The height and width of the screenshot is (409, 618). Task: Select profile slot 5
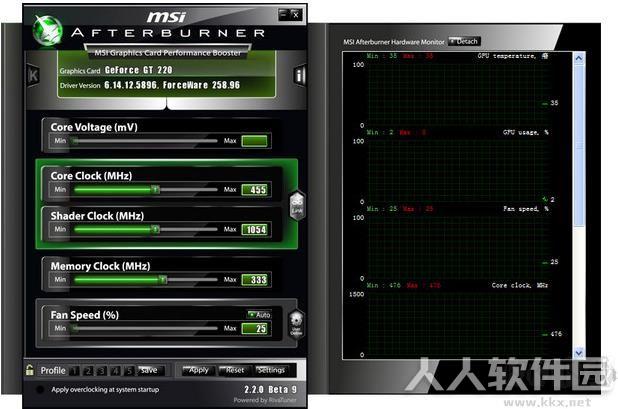point(129,371)
